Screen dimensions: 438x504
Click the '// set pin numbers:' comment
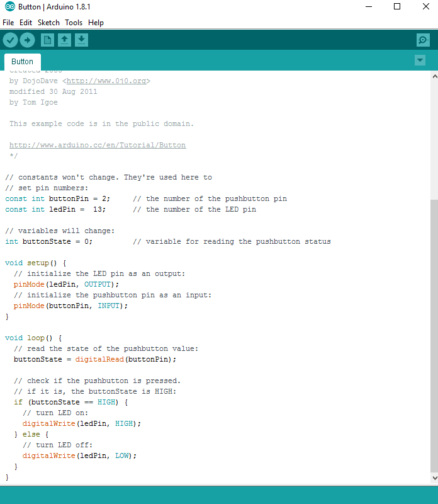click(47, 188)
